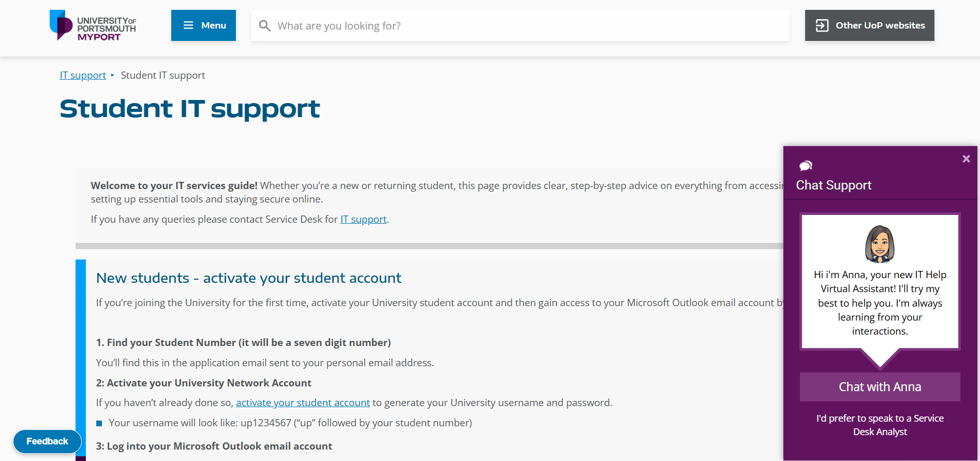
Task: Click the arrow-in-box icon on Other UoP websites
Action: 822,25
